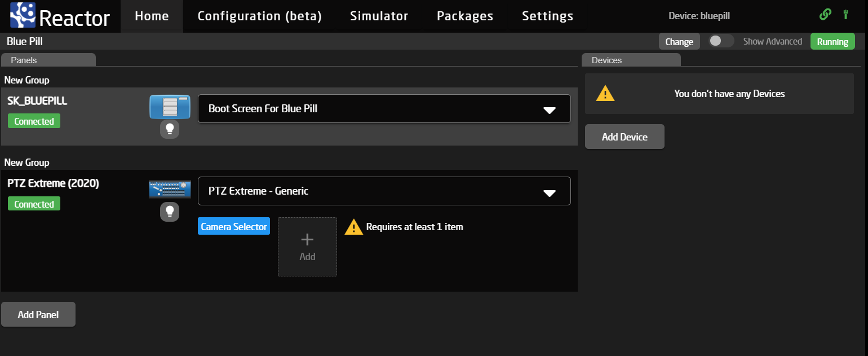Click the lightbulb icon under PTZ Extreme
The width and height of the screenshot is (868, 356).
[x=170, y=212]
